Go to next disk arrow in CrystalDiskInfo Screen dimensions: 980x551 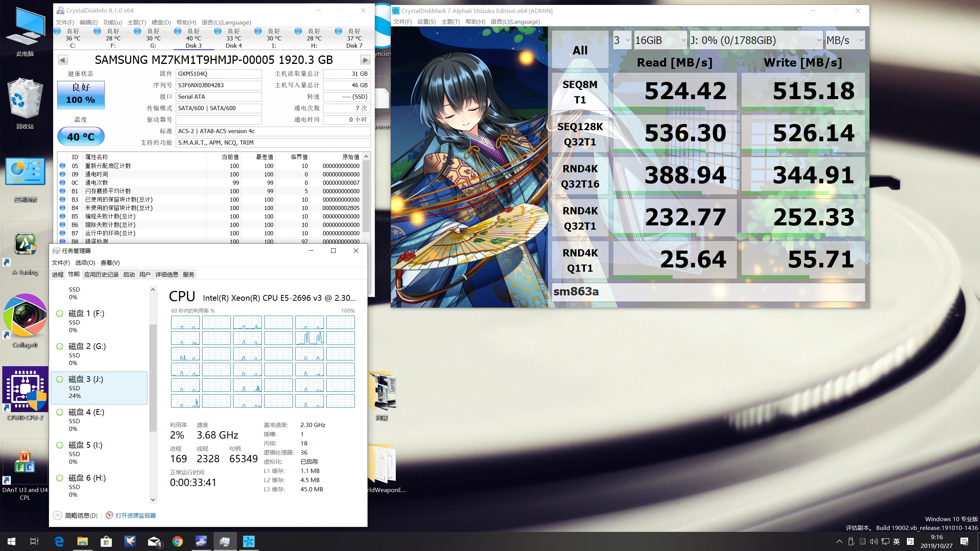[x=365, y=60]
